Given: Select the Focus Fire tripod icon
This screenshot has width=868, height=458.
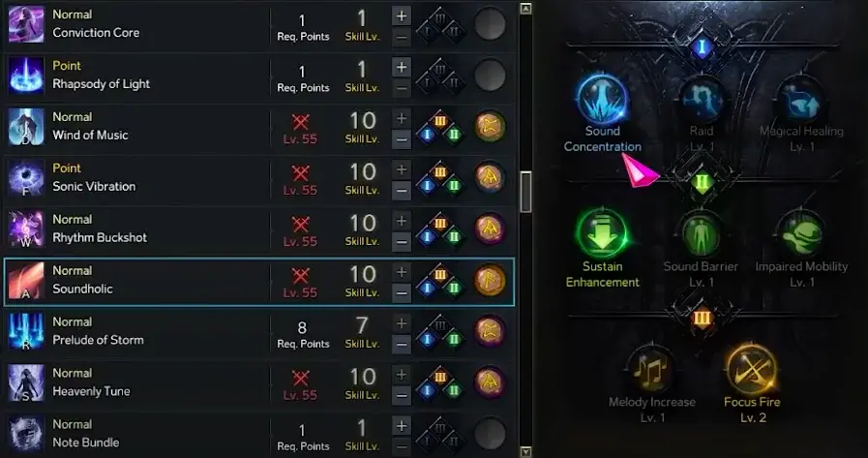Looking at the screenshot, I should pyautogui.click(x=752, y=369).
